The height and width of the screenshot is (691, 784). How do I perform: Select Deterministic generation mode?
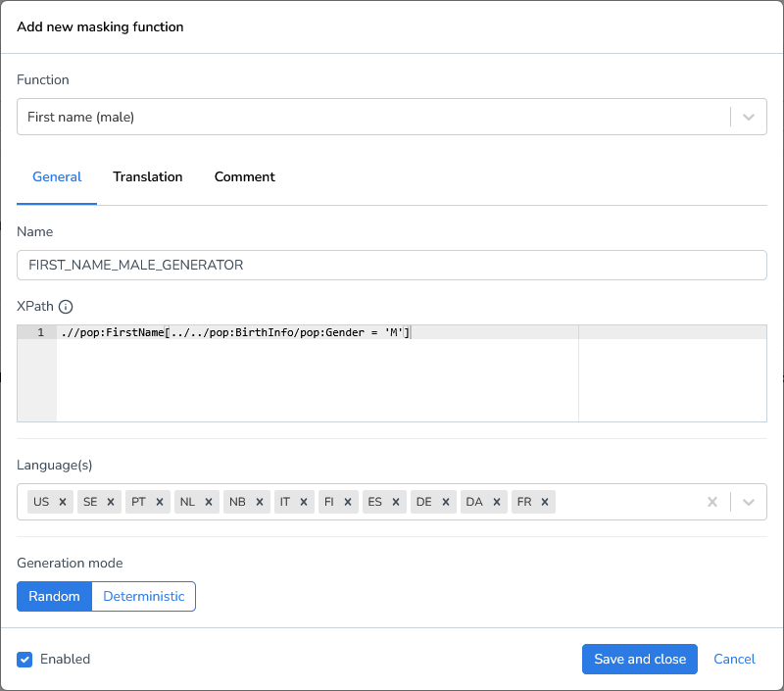point(143,596)
